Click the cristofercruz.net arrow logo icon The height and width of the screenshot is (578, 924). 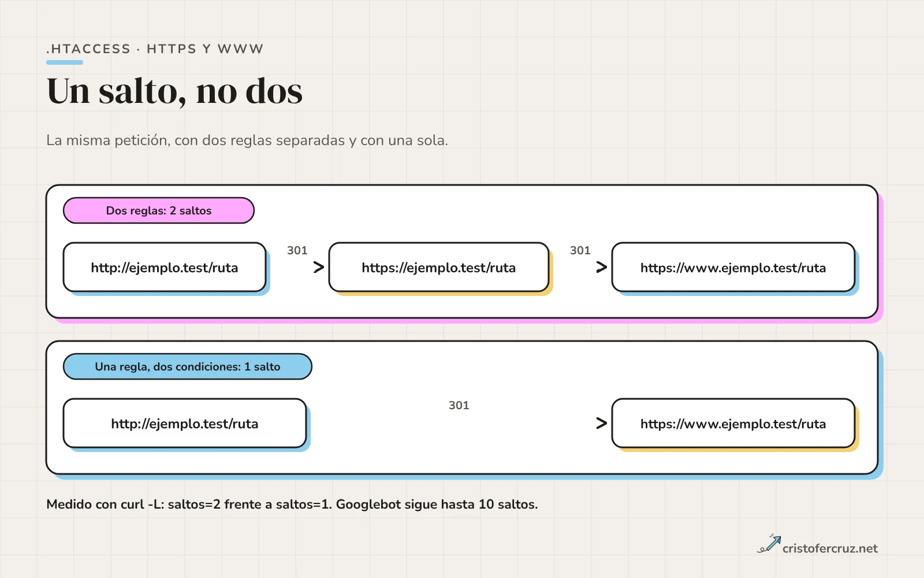[x=769, y=544]
